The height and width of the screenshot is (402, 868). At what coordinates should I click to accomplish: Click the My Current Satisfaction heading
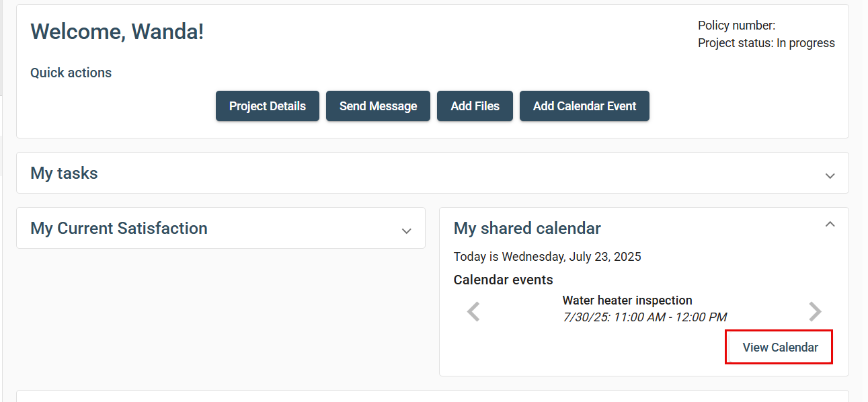[x=119, y=229]
